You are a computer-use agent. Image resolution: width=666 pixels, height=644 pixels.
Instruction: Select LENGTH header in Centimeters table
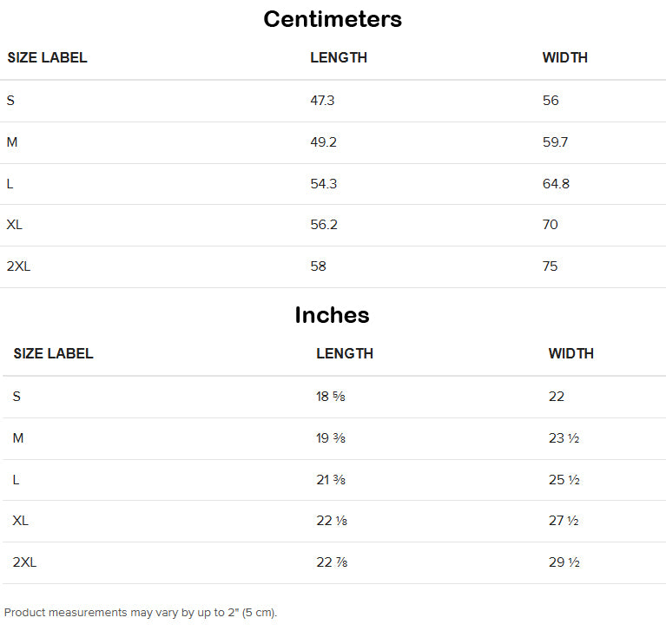pyautogui.click(x=339, y=58)
